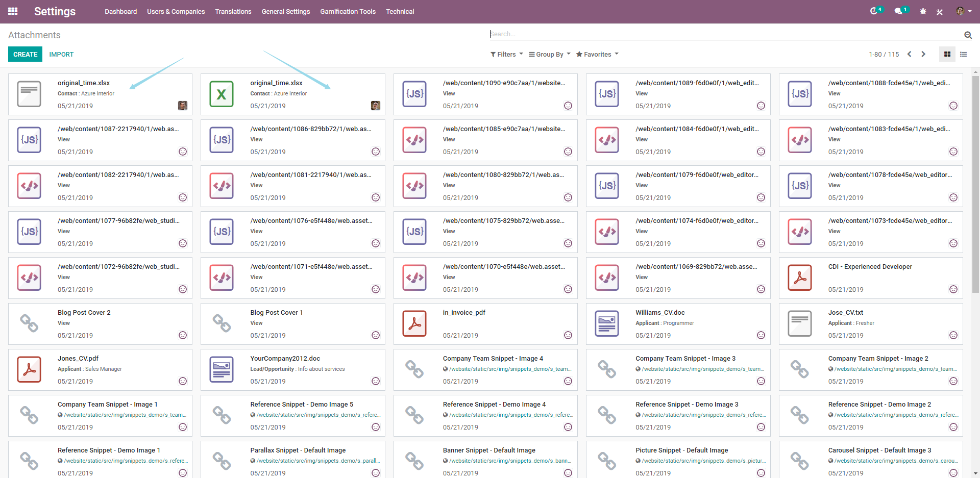Open the Excel icon on original_time.xlsx card

click(222, 94)
